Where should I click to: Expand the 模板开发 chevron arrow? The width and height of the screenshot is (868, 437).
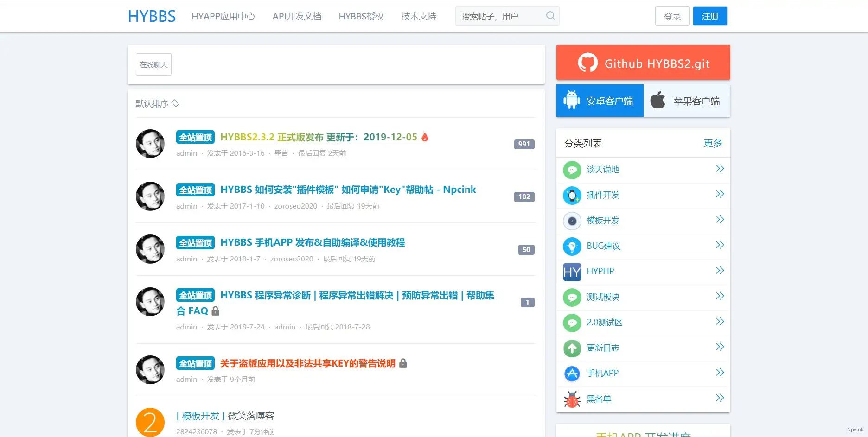(720, 220)
